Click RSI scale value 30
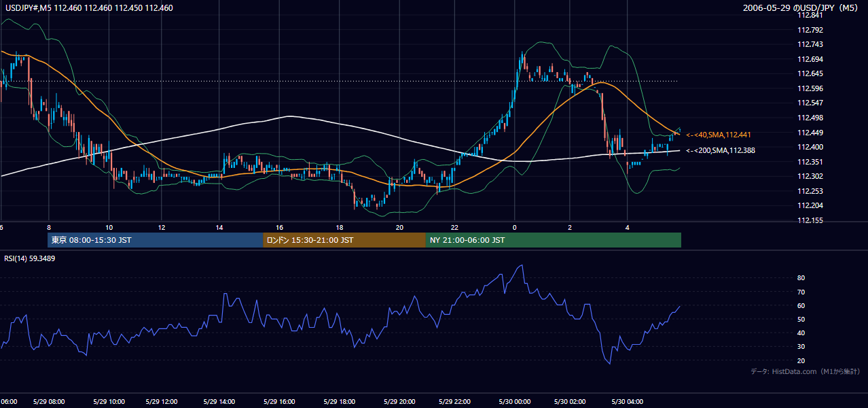868x408 pixels. click(801, 347)
